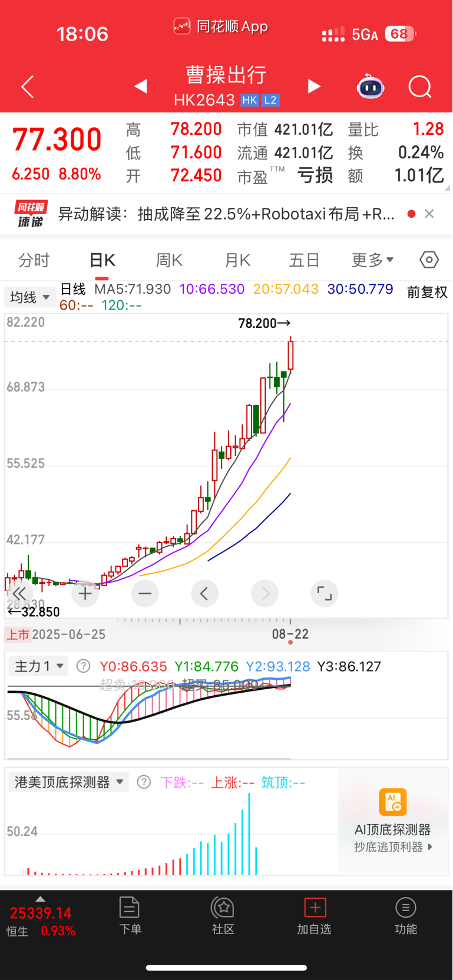Switch to 月K chart tab
Image resolution: width=453 pixels, height=980 pixels.
[238, 260]
